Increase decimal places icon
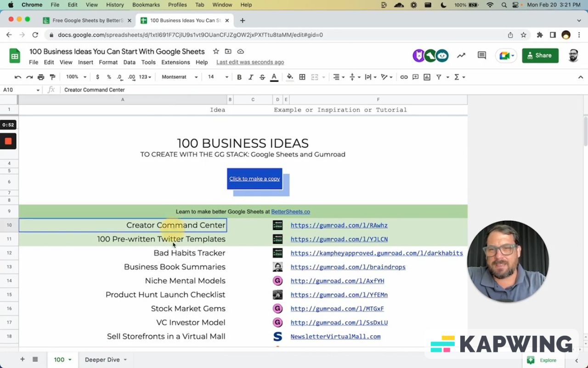 click(x=131, y=77)
